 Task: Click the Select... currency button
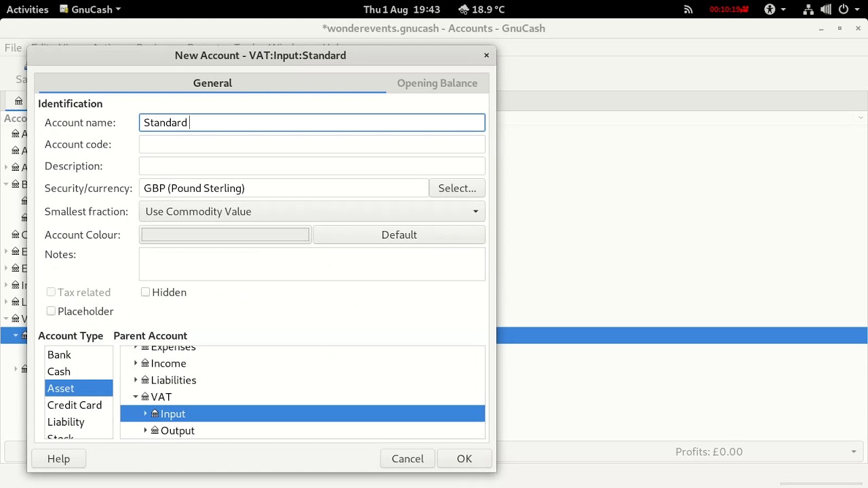click(457, 188)
